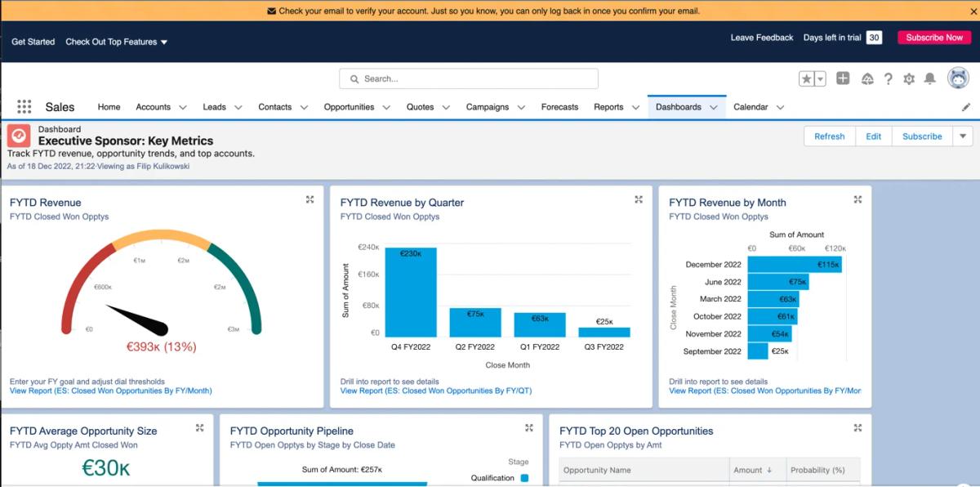Image resolution: width=980 pixels, height=487 pixels.
Task: Click the Favorites star icon
Action: [806, 79]
